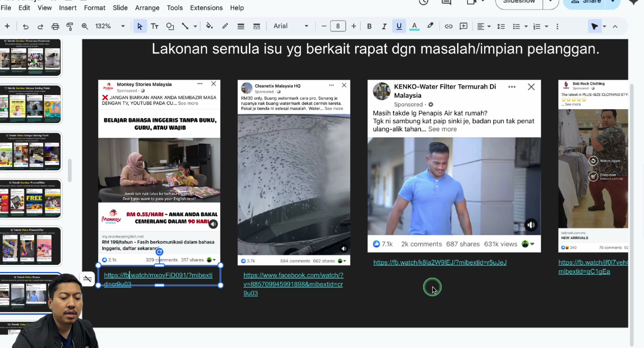The image size is (644, 348).
Task: Expand the line tool dropdown arrow
Action: point(195,26)
